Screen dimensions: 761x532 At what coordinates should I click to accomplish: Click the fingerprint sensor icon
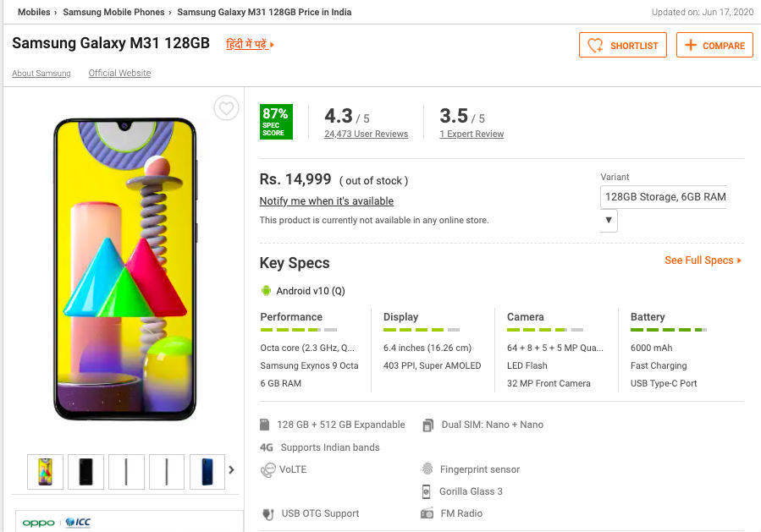(427, 469)
